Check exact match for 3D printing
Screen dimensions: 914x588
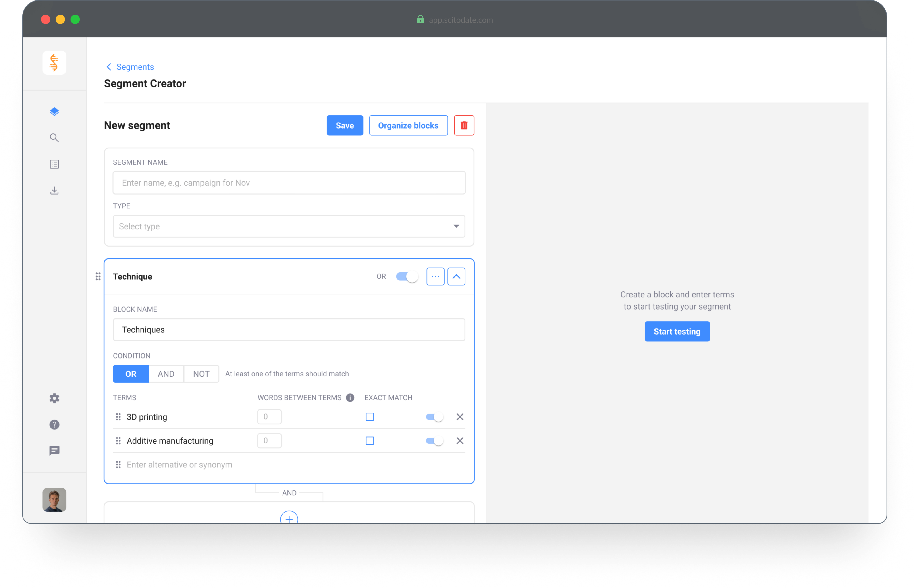[370, 417]
